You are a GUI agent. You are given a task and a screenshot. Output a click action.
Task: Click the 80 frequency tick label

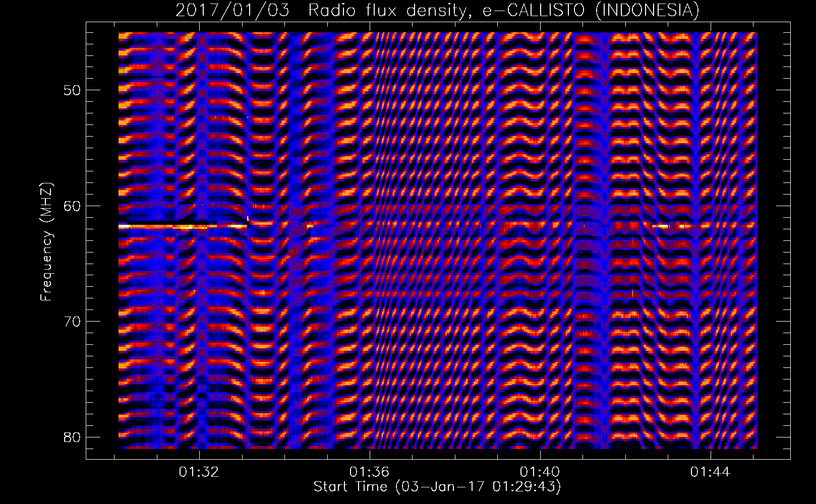point(73,436)
